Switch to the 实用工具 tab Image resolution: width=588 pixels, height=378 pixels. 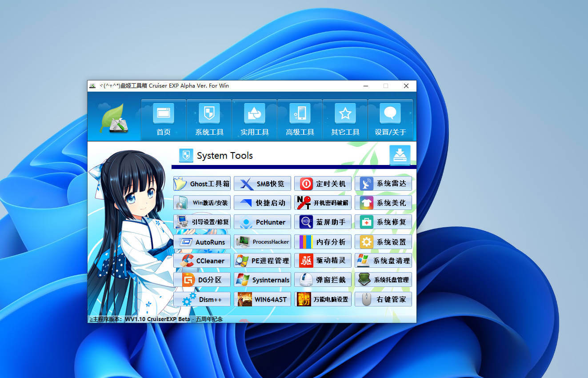[x=254, y=119]
